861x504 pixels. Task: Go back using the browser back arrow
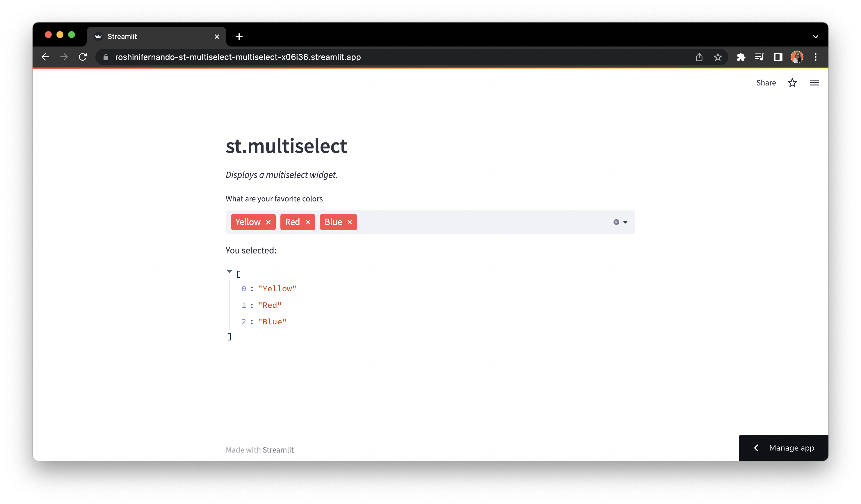[45, 57]
